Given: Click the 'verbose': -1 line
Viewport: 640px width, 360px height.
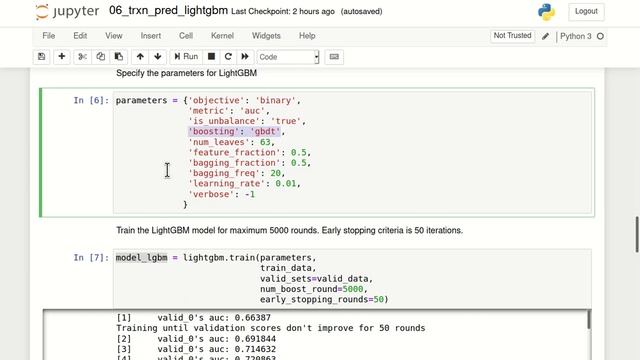Looking at the screenshot, I should point(221,194).
